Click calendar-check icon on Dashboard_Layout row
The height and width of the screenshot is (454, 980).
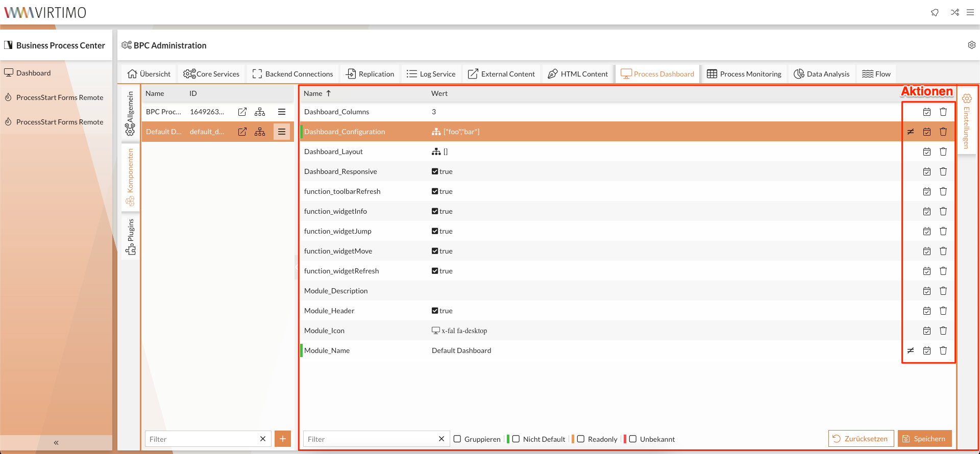tap(927, 152)
